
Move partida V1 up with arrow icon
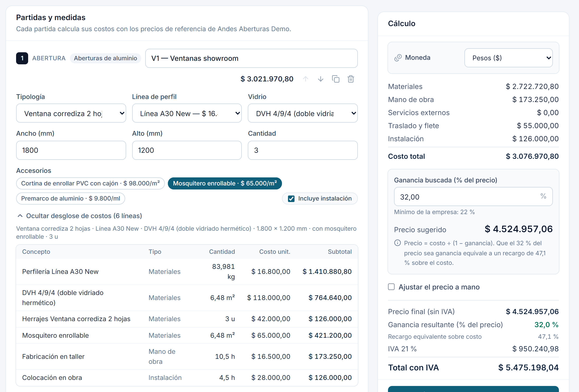(x=306, y=79)
